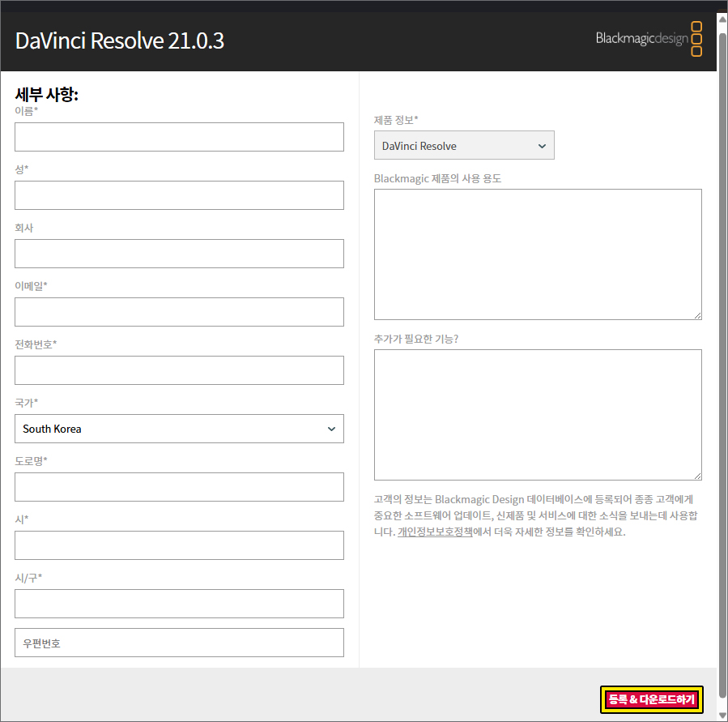728x722 pixels.
Task: Click the 성 (last name) input field
Action: click(179, 195)
